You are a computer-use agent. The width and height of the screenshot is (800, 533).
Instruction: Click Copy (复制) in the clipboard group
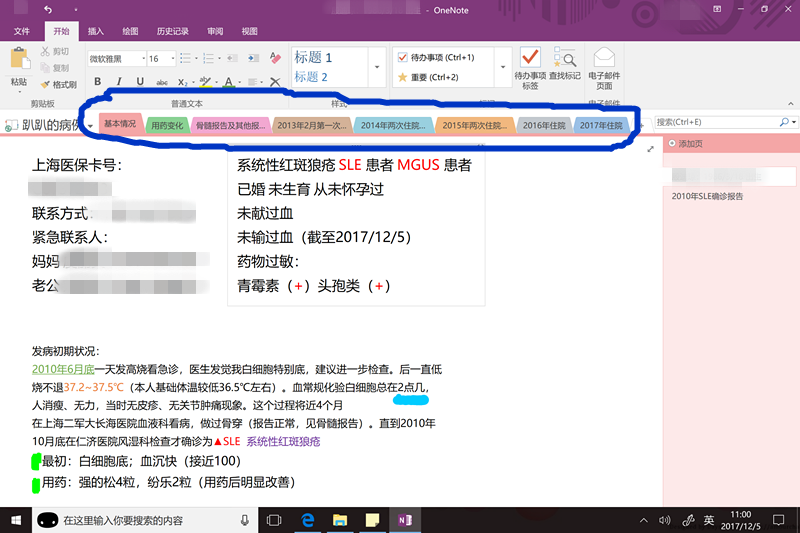coord(55,68)
